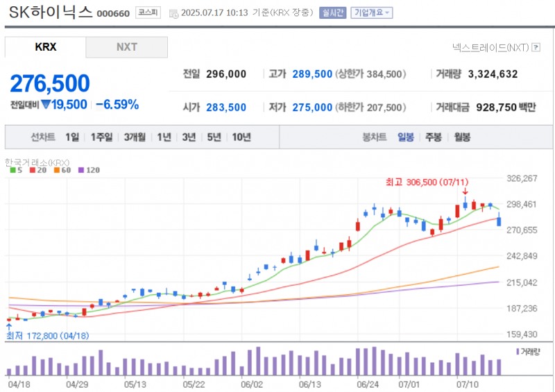
Task: Click the red 최고 arrow marker on chart
Action: coord(465,191)
